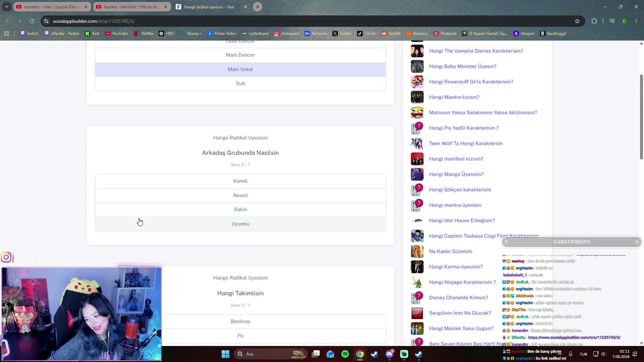Open the Pinterest bookmark
Image resolution: width=644 pixels, height=362 pixels.
point(445,34)
